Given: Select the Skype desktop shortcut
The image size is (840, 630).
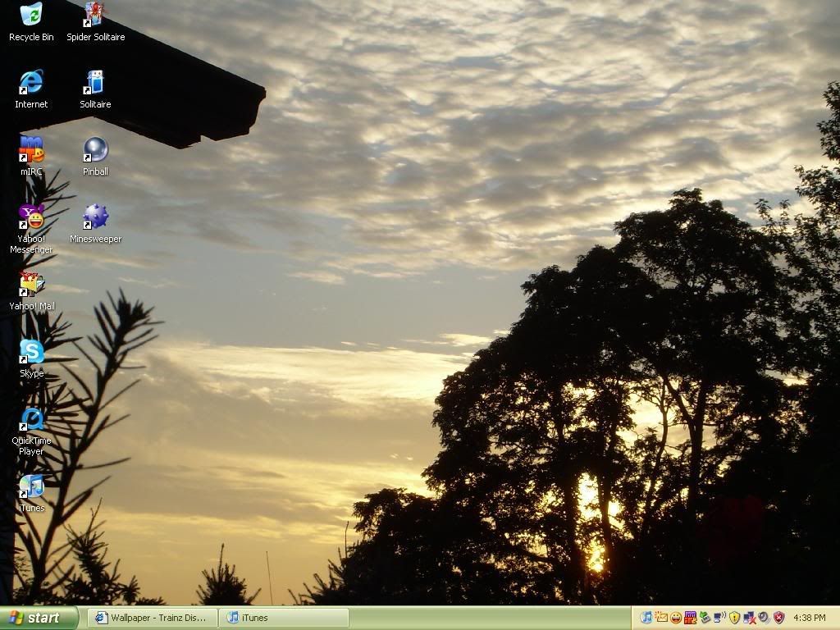Looking at the screenshot, I should click(x=32, y=358).
